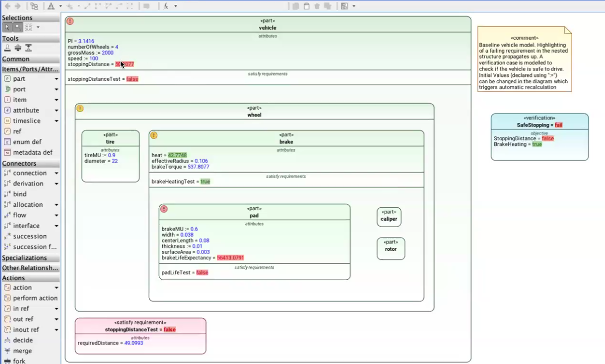Select the arrow selection tool in Selections
The height and width of the screenshot is (364, 605).
(x=7, y=27)
